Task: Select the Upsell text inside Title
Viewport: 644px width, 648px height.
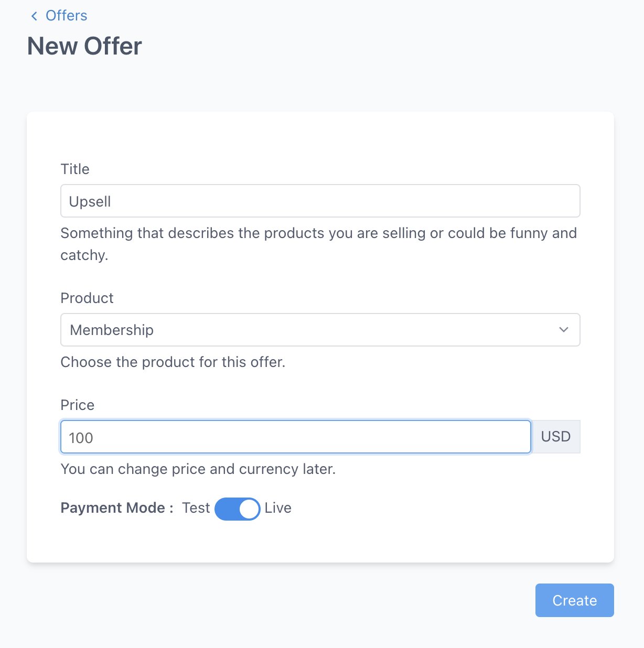Action: point(90,201)
